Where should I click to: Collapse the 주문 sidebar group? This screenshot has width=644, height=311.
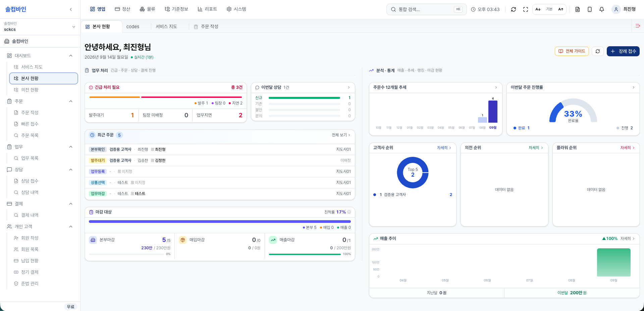pos(71,101)
